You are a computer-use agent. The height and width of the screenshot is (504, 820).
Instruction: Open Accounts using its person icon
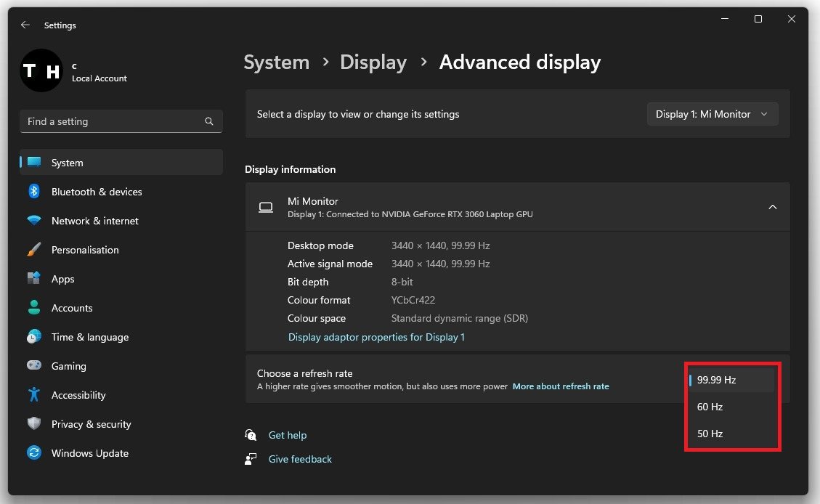coord(34,308)
